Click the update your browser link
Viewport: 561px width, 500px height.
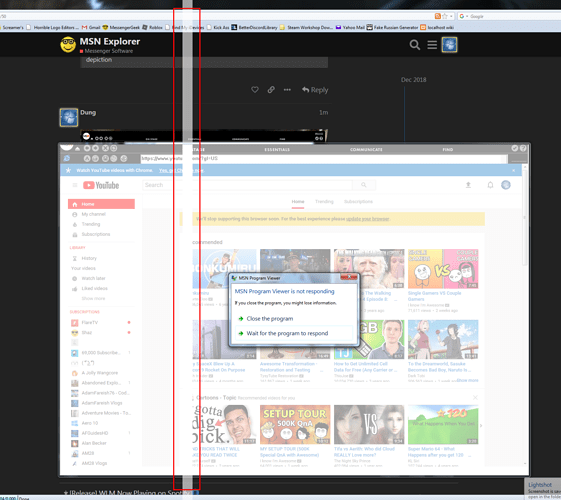coord(368,219)
